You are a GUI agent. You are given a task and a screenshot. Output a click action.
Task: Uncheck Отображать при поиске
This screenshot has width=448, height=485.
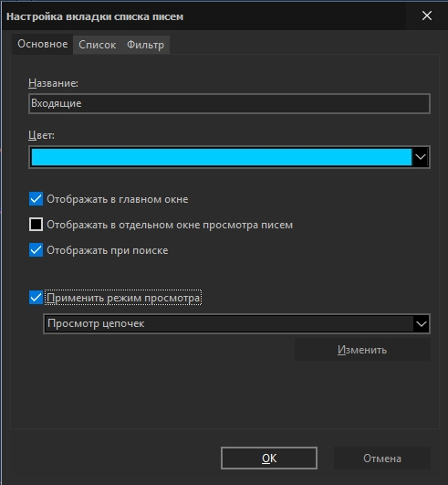coord(36,250)
